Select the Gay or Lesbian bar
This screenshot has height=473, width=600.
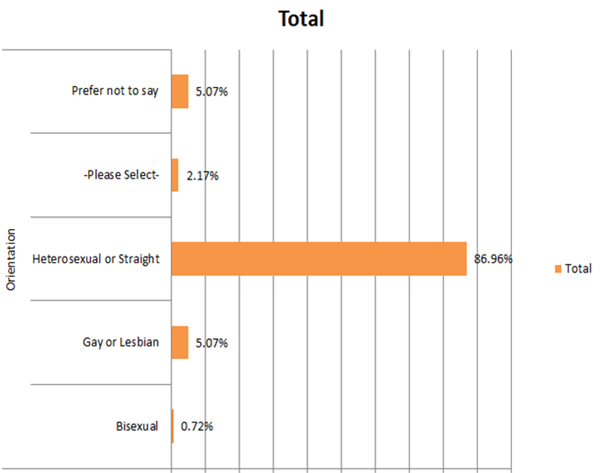(180, 343)
